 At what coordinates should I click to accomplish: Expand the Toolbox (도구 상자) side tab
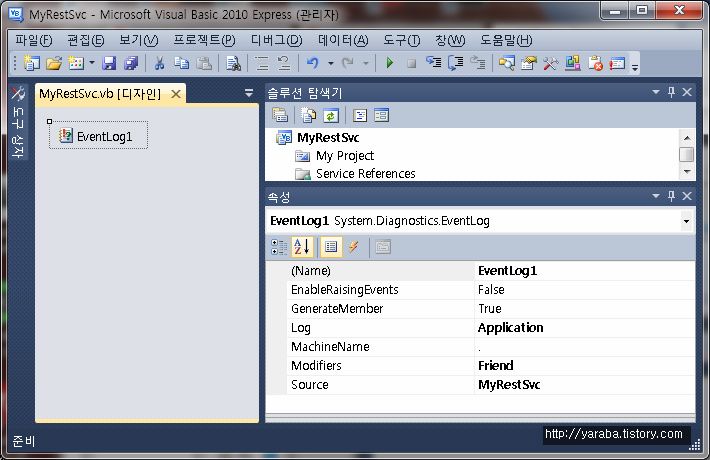coord(18,122)
